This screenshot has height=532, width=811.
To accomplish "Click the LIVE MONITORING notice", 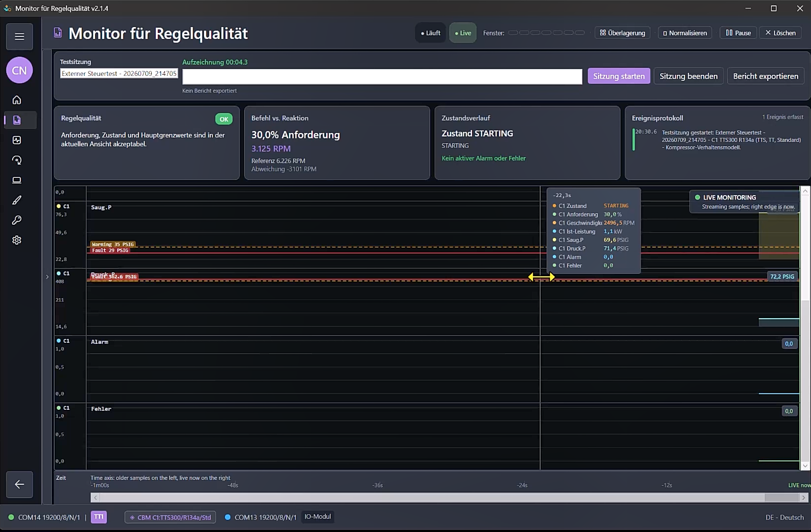I will click(x=744, y=202).
